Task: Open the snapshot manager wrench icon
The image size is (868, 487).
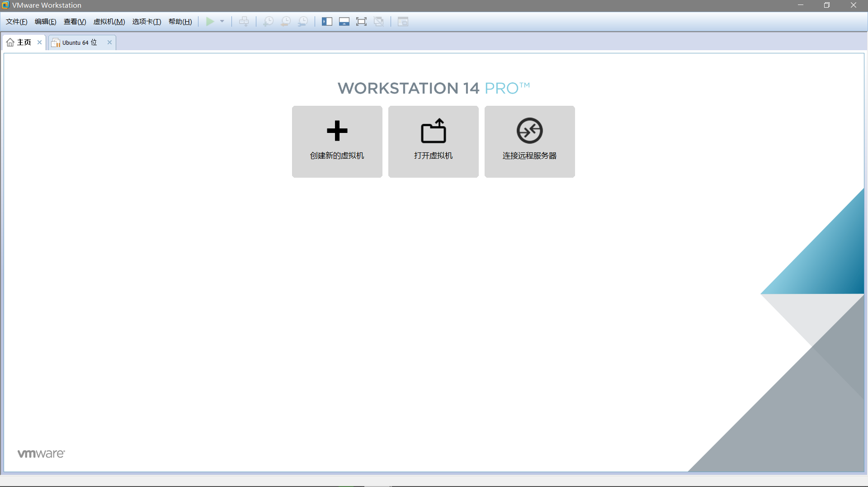Action: click(303, 21)
